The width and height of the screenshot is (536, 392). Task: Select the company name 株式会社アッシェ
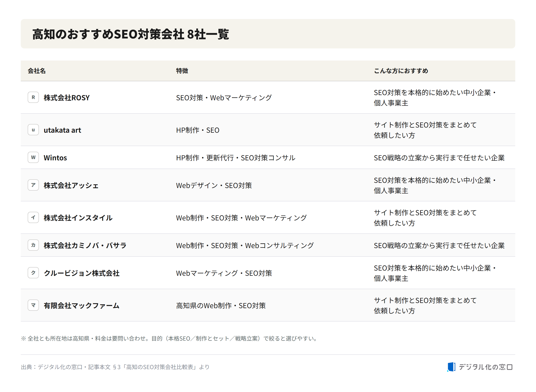[71, 185]
